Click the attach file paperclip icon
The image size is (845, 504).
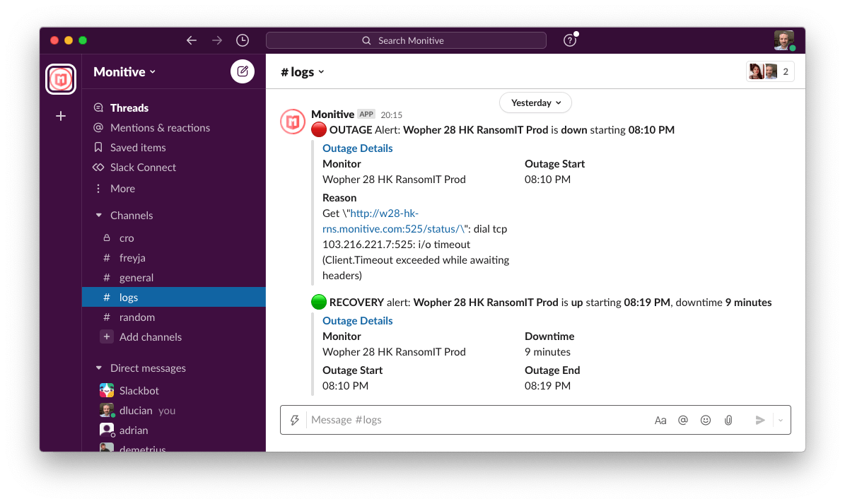pos(728,419)
